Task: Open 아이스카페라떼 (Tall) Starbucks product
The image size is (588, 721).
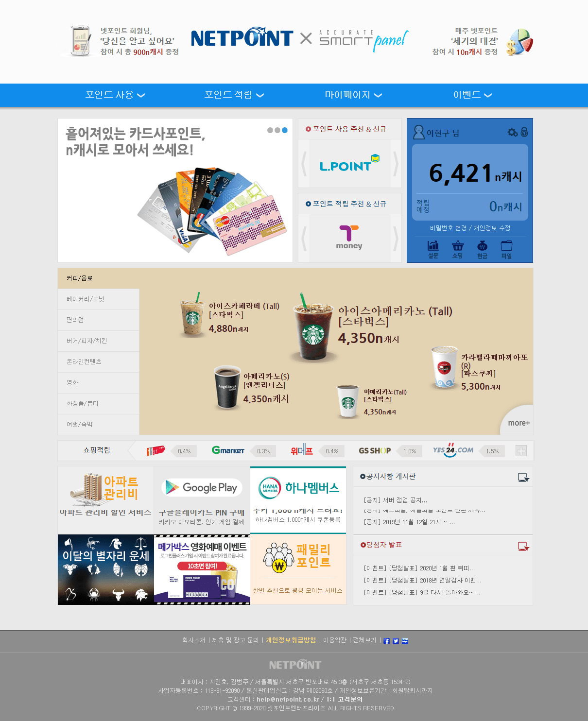Action: [x=230, y=315]
